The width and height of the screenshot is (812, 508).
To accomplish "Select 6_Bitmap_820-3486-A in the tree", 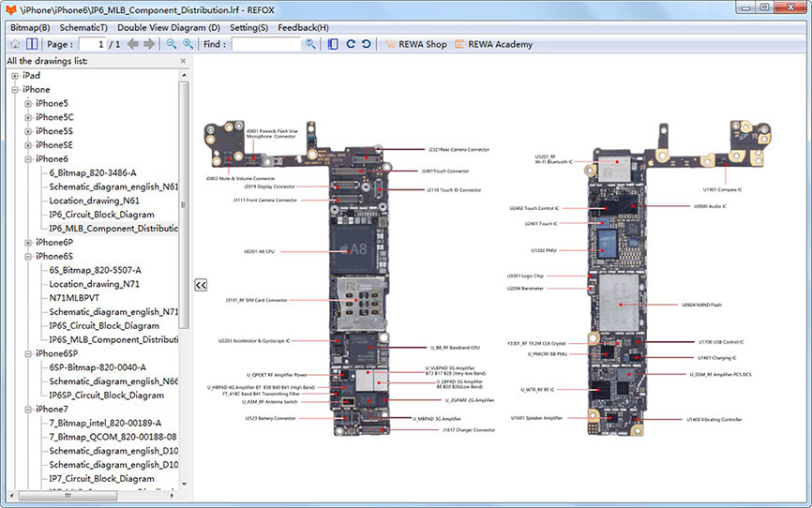I will click(x=93, y=173).
